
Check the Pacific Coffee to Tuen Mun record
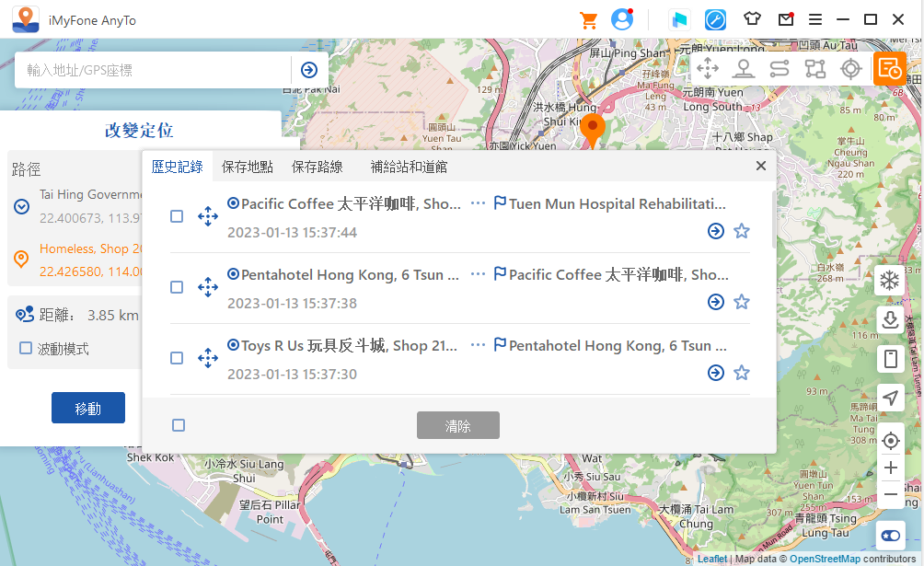click(177, 216)
